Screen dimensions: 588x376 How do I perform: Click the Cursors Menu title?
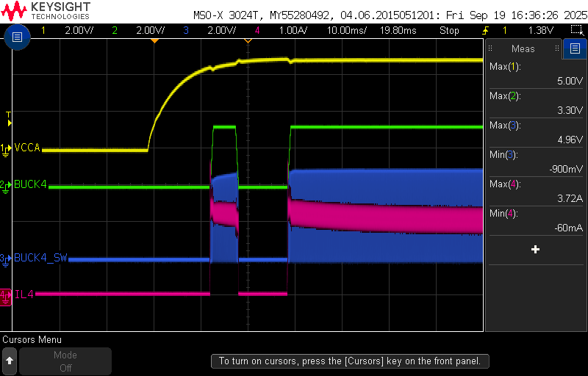click(32, 340)
